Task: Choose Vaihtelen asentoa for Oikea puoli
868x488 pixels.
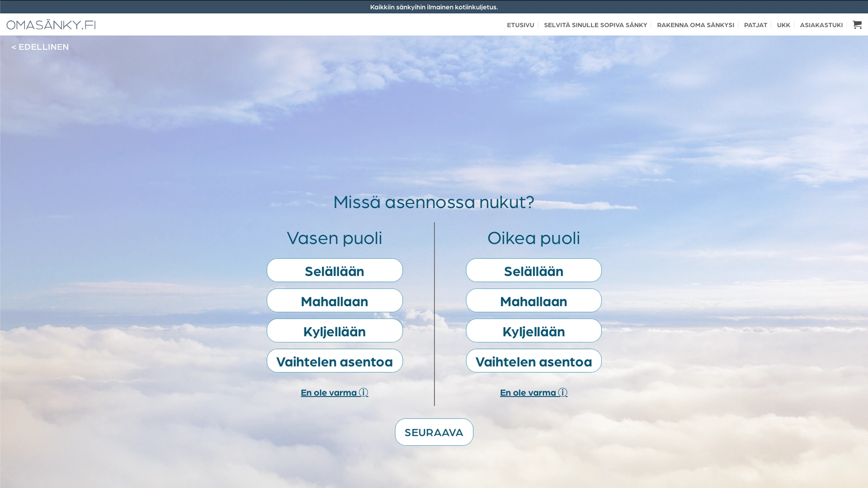Action: [x=533, y=361]
